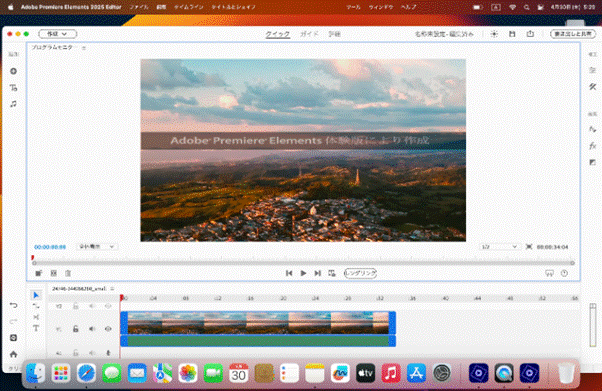Select the green audio clip on timeline
The image size is (602, 391).
pos(258,341)
